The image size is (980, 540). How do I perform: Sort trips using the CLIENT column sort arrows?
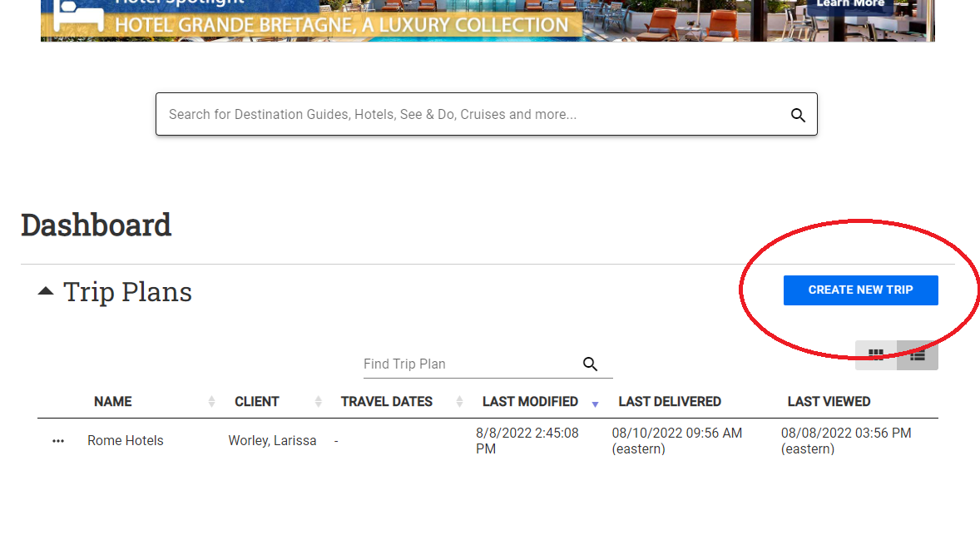coord(317,401)
